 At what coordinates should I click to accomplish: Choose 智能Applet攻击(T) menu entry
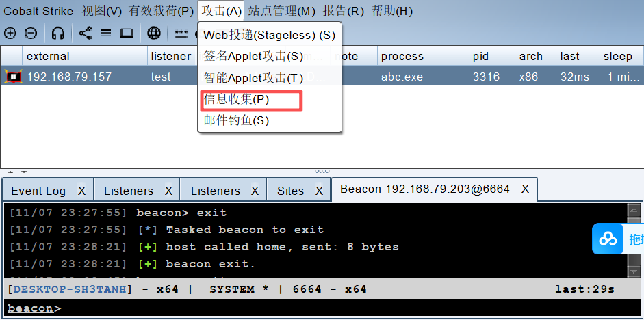270,77
